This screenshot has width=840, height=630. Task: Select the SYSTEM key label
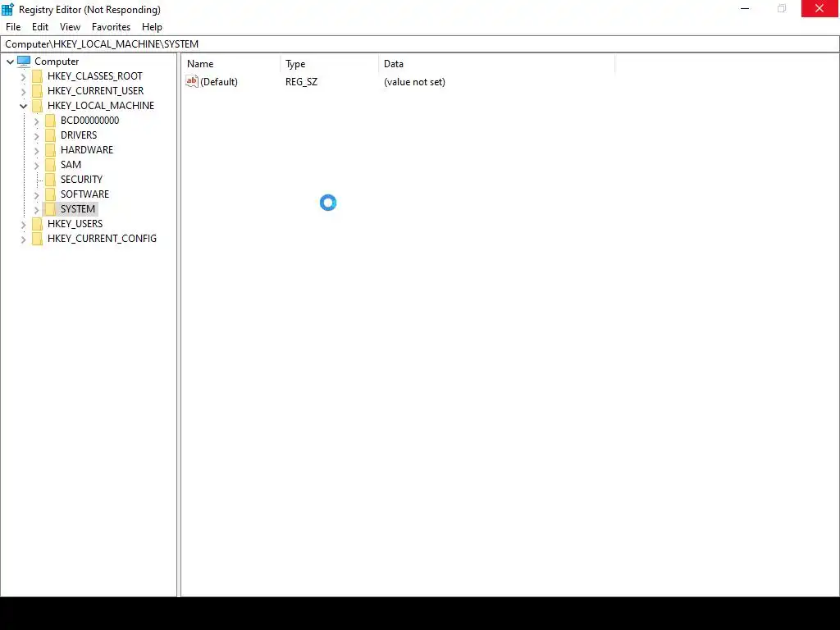(78, 209)
